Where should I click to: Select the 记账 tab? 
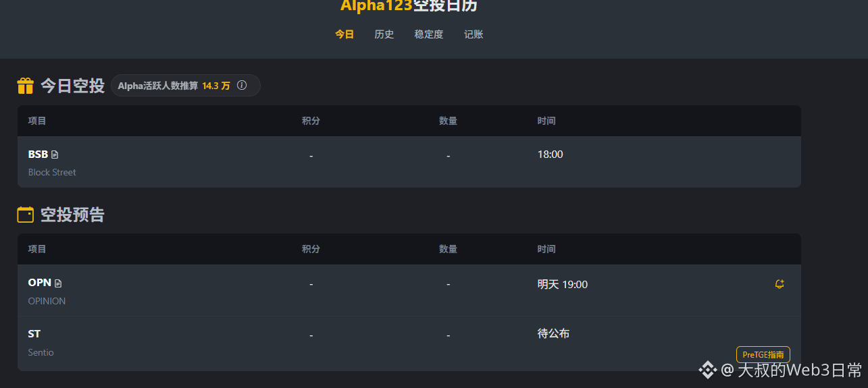[x=474, y=34]
